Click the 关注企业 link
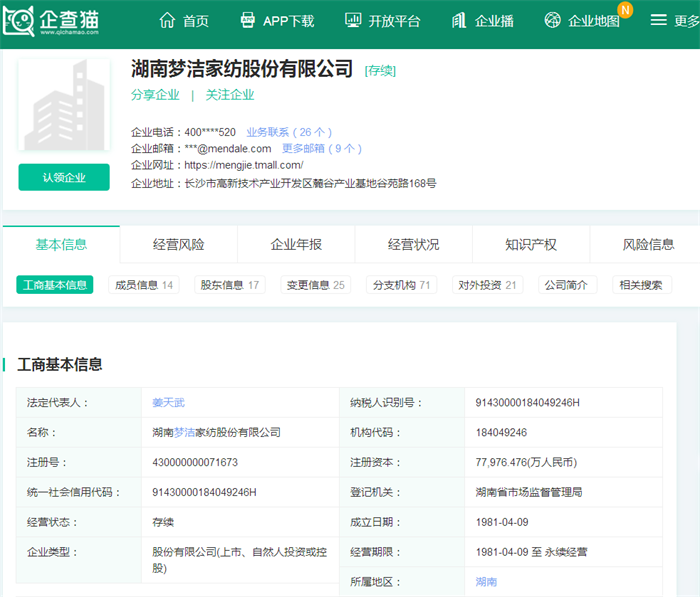Viewport: 700px width, 597px height. 230,95
